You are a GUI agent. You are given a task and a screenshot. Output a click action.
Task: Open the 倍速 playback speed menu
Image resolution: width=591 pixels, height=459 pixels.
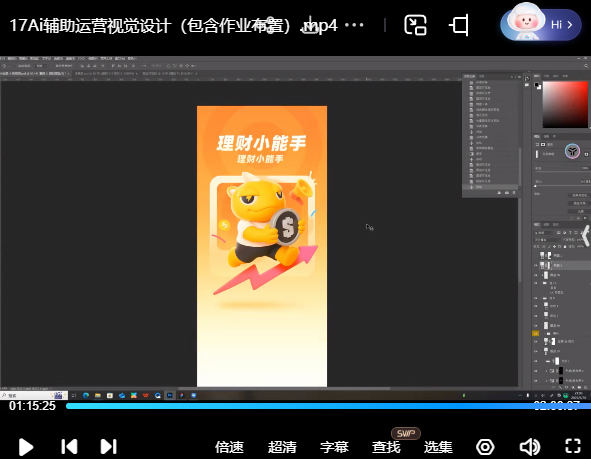click(x=229, y=447)
